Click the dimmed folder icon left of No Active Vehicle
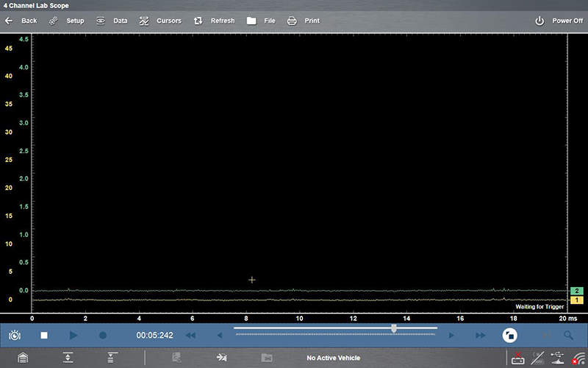 click(267, 358)
